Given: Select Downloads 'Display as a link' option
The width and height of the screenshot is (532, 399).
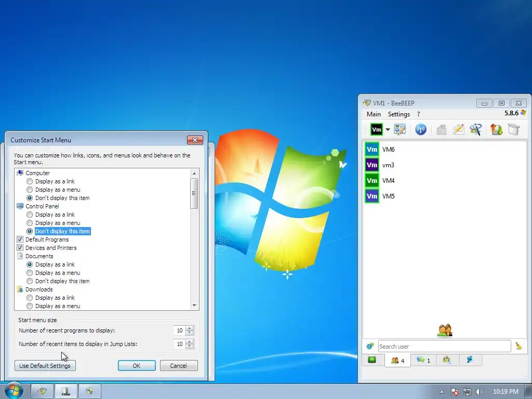Looking at the screenshot, I should point(30,298).
